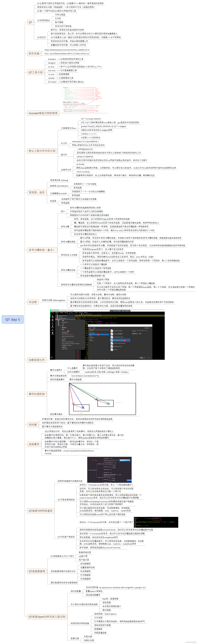This screenshot has height=644, width=198.
Task: Click the "医疗器械" leaf node
Action: 59,22
